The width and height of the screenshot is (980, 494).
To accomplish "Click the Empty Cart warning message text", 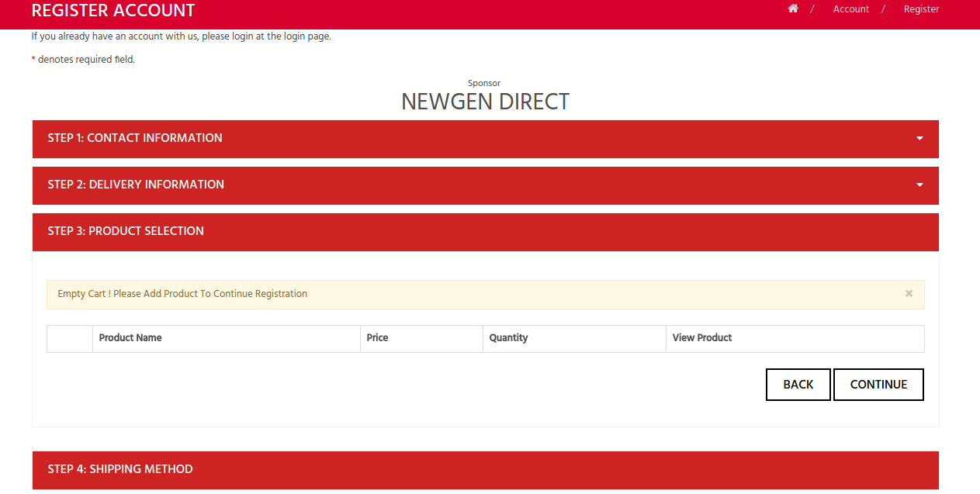I will point(182,294).
